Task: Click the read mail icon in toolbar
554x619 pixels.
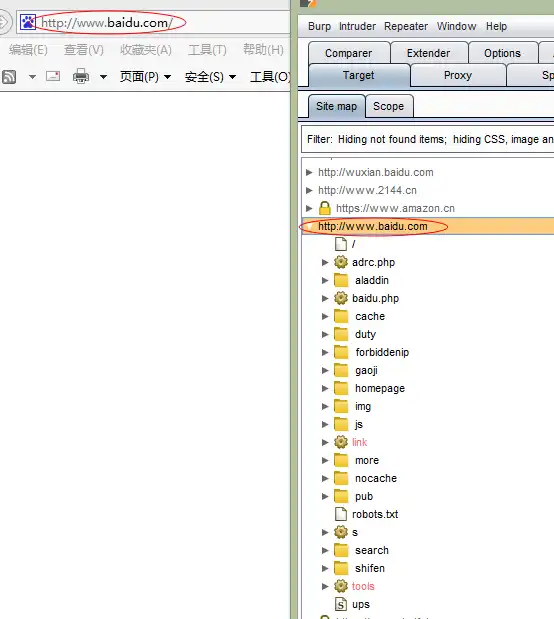Action: click(x=53, y=76)
